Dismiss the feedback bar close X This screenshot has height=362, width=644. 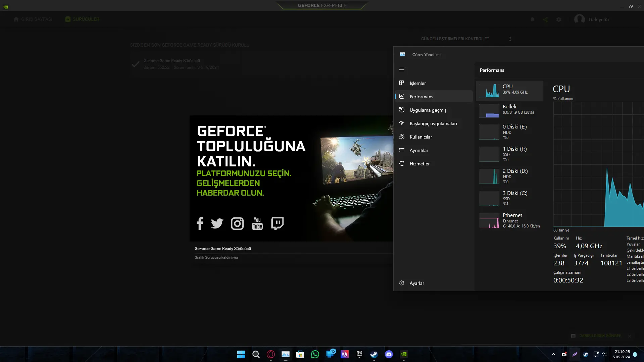click(630, 336)
